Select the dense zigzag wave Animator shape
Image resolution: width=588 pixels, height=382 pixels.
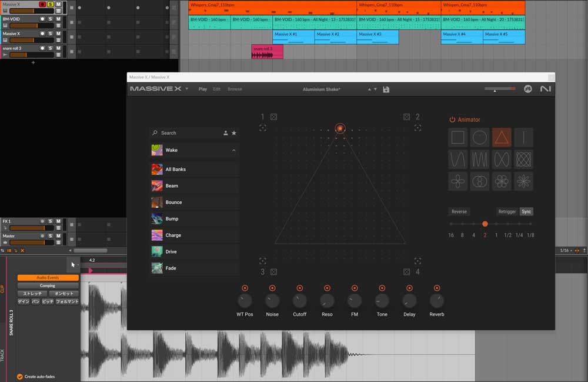point(480,160)
